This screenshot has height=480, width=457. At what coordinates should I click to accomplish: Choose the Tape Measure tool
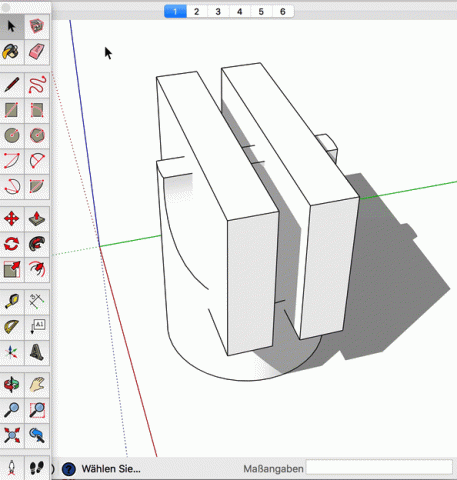click(x=12, y=302)
